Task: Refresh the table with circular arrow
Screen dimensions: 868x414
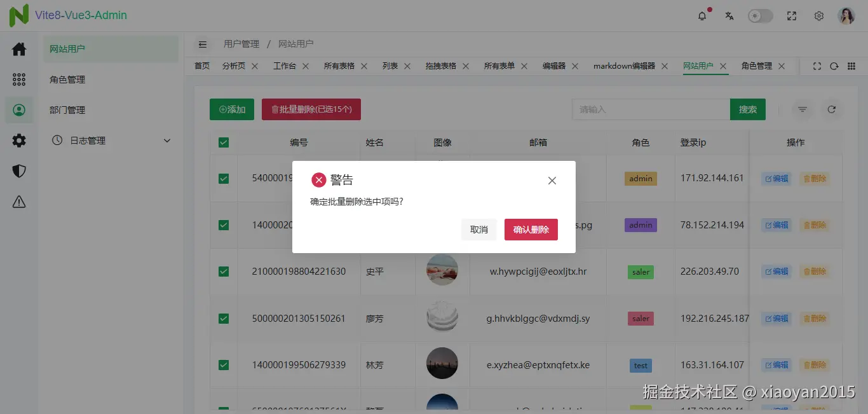Action: click(x=831, y=109)
